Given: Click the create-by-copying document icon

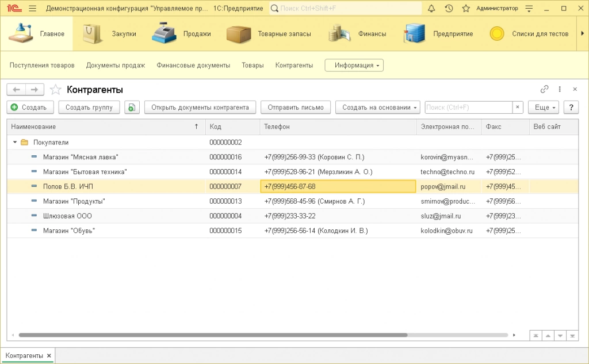Looking at the screenshot, I should [132, 108].
